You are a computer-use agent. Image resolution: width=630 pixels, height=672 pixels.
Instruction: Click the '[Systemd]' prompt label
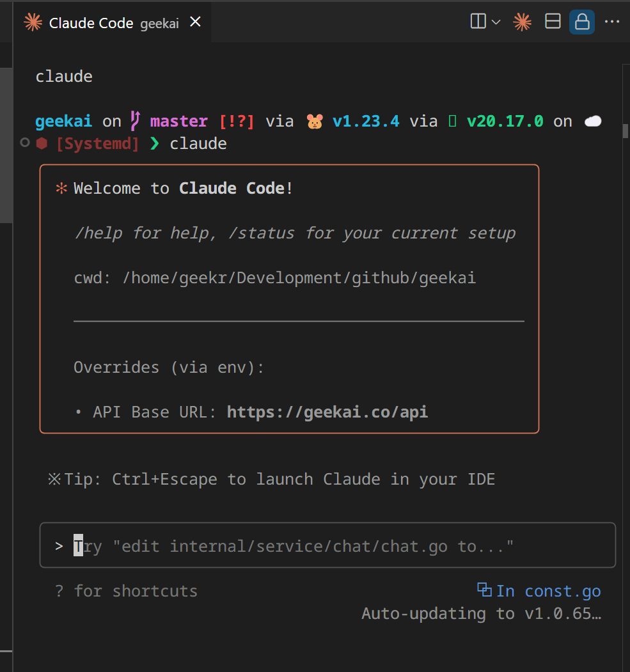point(98,144)
